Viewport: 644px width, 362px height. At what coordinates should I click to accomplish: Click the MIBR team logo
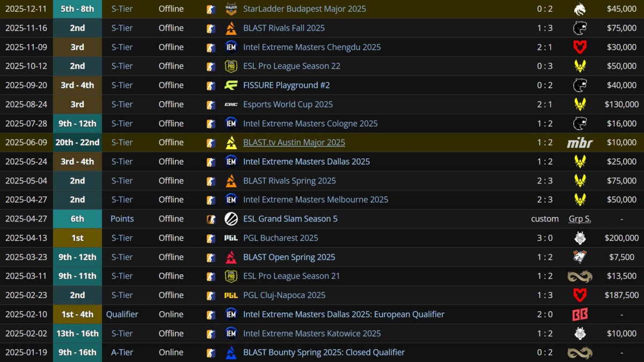click(x=580, y=143)
